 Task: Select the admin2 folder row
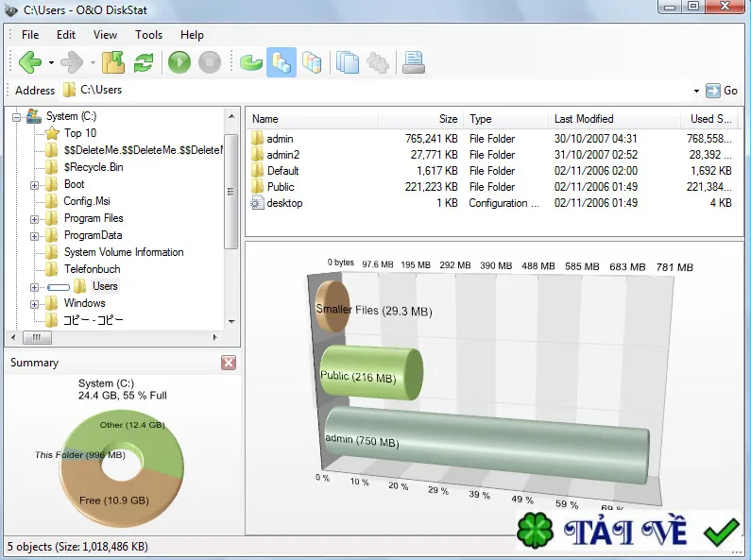click(492, 155)
